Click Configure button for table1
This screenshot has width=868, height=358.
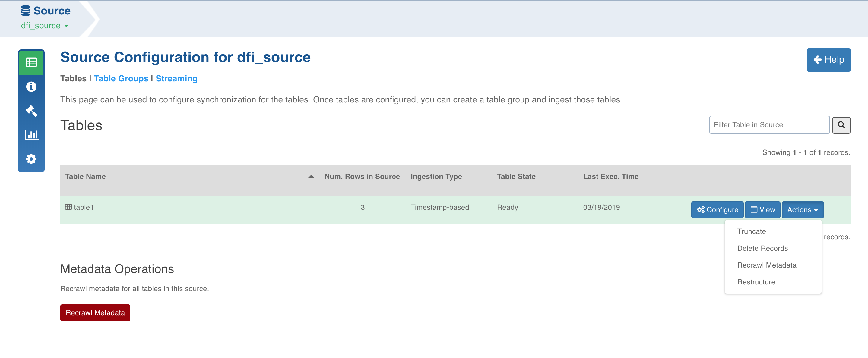click(717, 210)
